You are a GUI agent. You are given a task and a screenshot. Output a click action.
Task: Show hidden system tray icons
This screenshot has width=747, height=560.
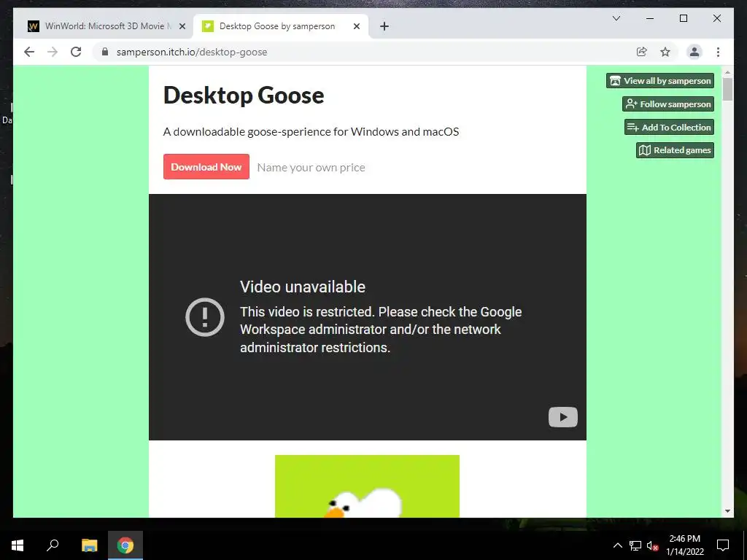617,545
